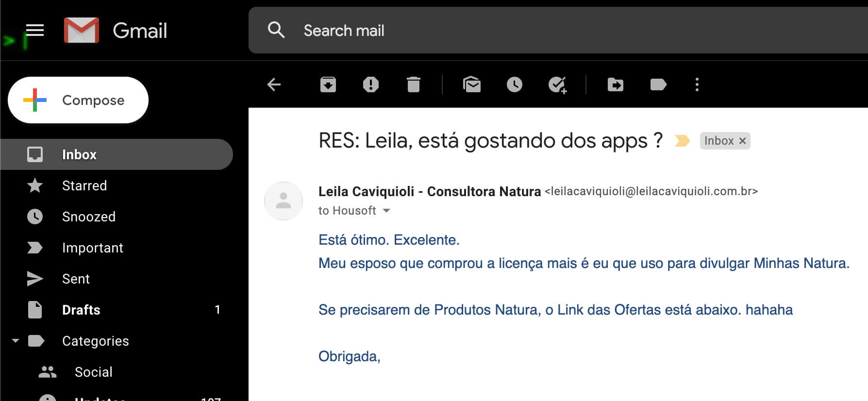The width and height of the screenshot is (868, 401).
Task: Report this email as spam
Action: 371,84
